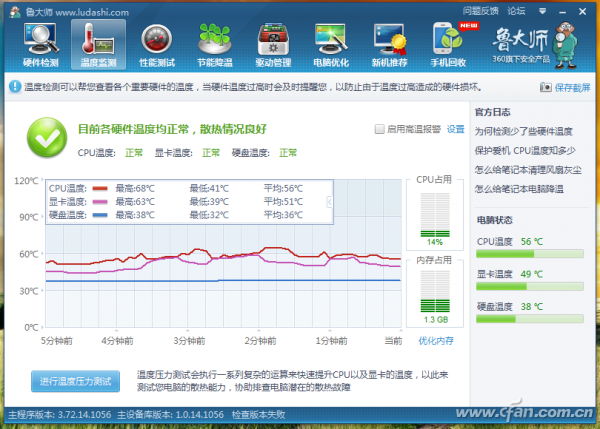Image resolution: width=600 pixels, height=429 pixels.
Task: Click 显卡温度 49℃ progress bar
Action: 530,286
